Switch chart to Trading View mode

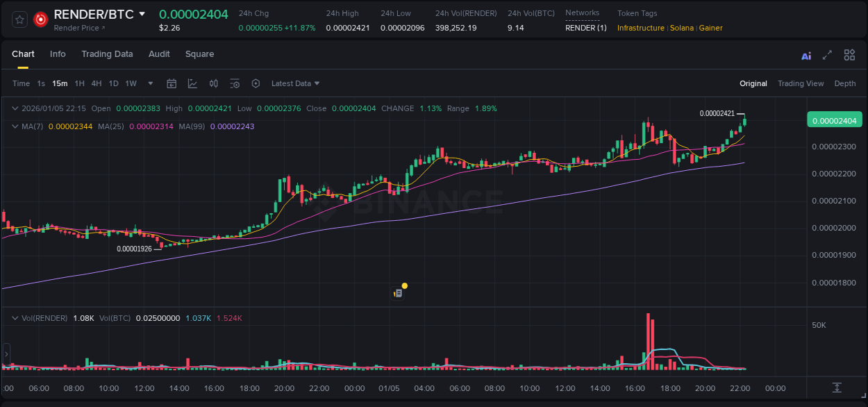coord(801,83)
